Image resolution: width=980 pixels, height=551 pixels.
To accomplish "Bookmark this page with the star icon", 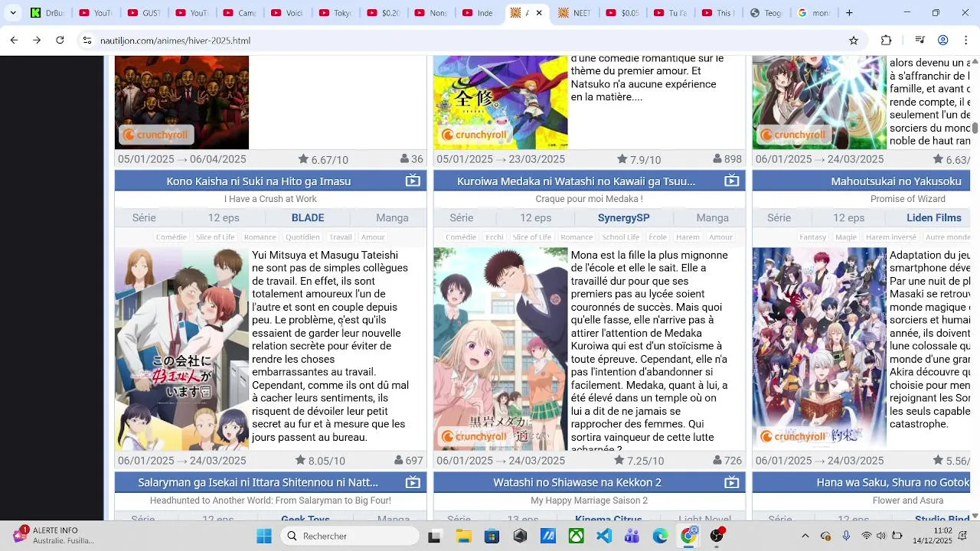I will click(854, 41).
